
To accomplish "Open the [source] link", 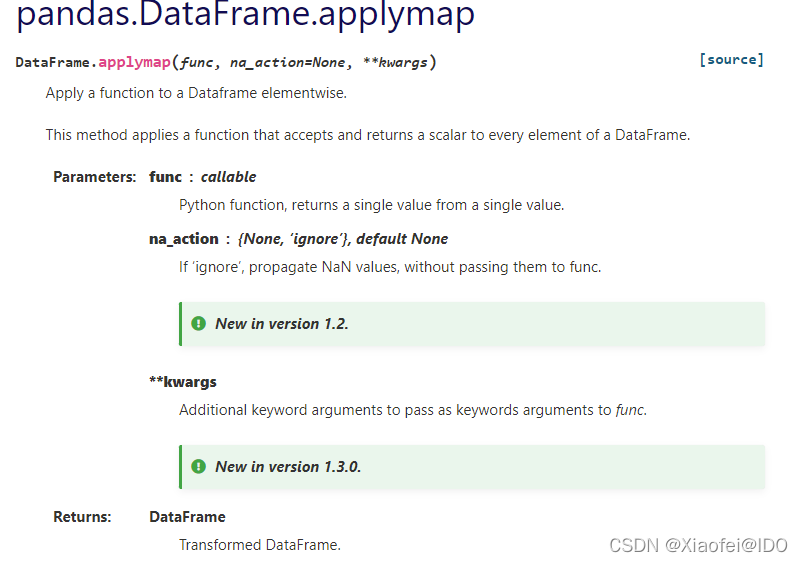I will point(731,60).
